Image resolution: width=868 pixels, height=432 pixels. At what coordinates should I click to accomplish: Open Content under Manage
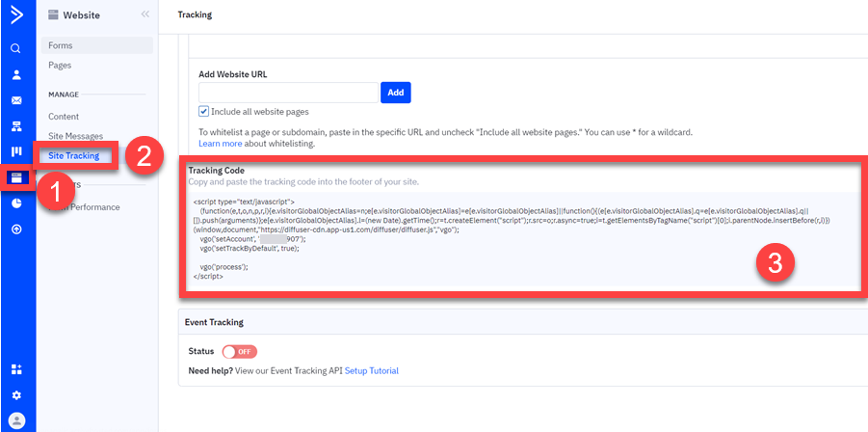click(64, 117)
